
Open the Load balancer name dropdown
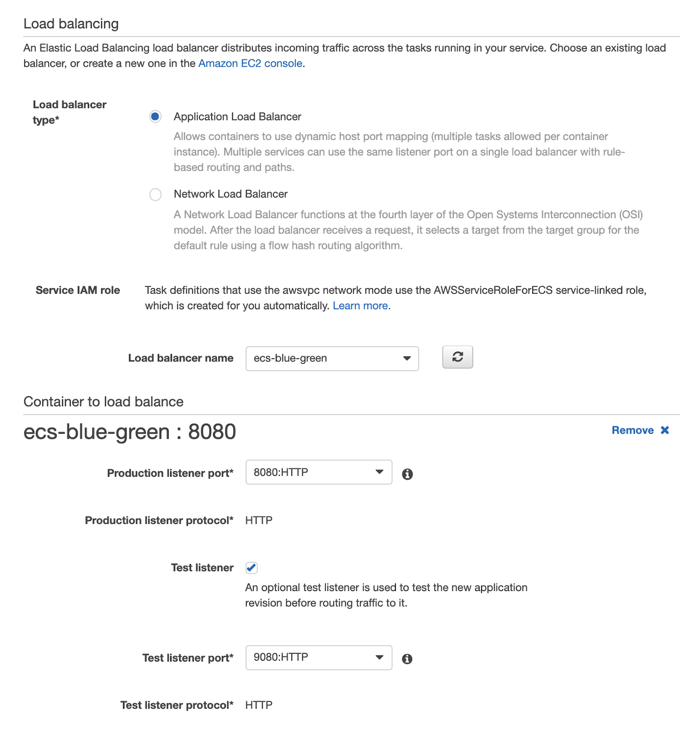(x=332, y=358)
